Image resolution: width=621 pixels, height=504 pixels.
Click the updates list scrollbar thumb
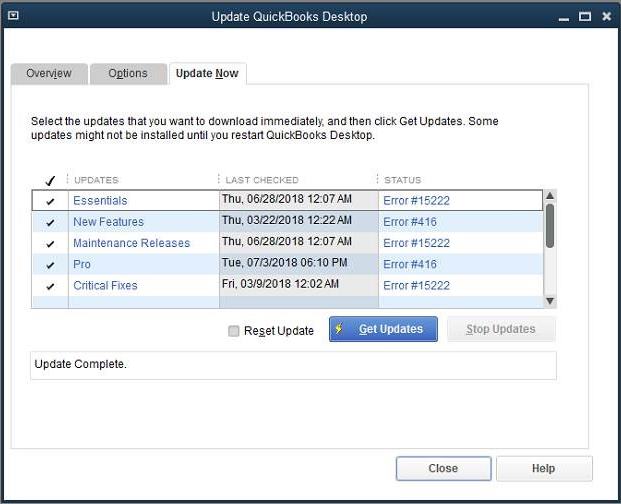[550, 226]
